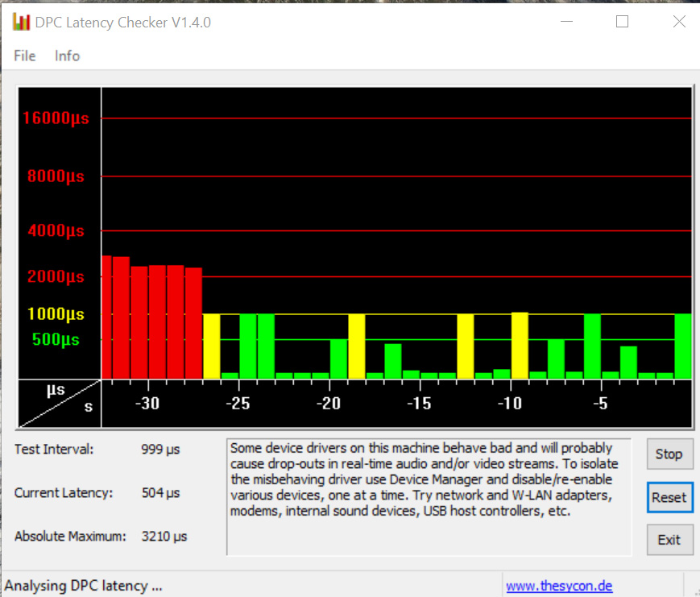This screenshot has height=597, width=700.
Task: Click the green 500µs axis label
Action: click(56, 339)
